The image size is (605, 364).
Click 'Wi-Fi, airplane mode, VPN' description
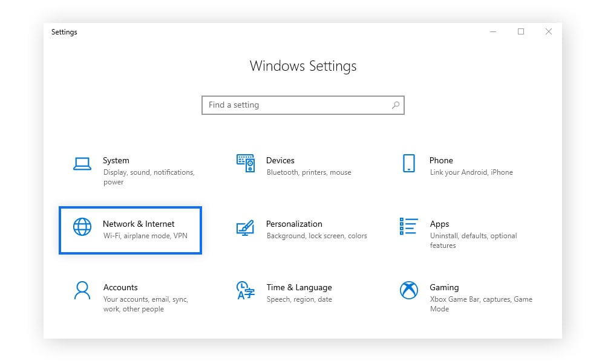click(145, 236)
